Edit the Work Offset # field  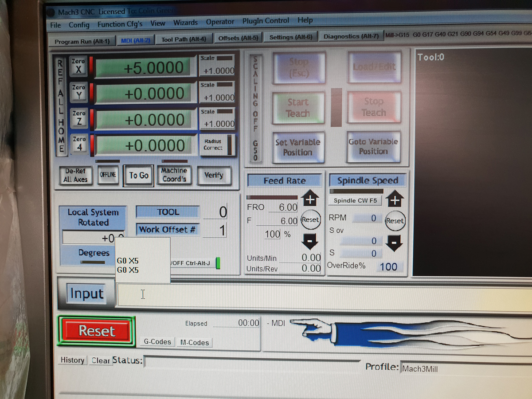pos(215,230)
